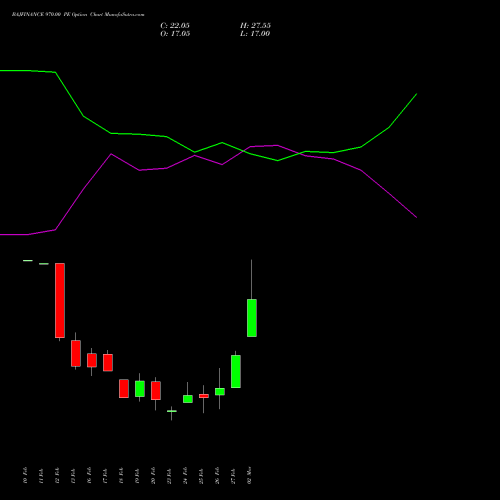Viewport: 500px width, 500px height.
Task: Select the small doji candle for 23 Feb
Action: pos(172,411)
